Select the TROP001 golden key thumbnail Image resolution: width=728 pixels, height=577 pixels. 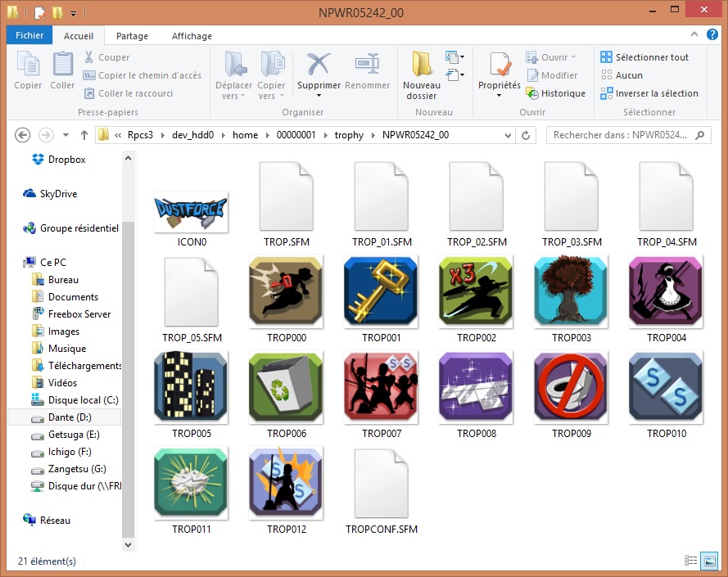point(381,291)
